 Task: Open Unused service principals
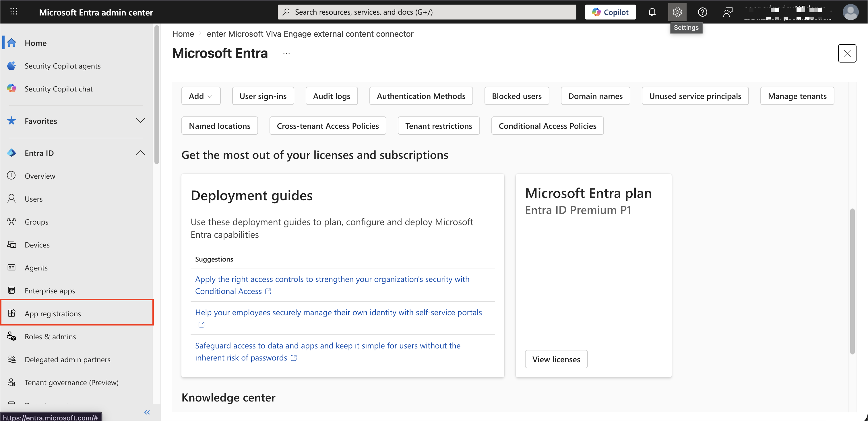[x=695, y=96]
